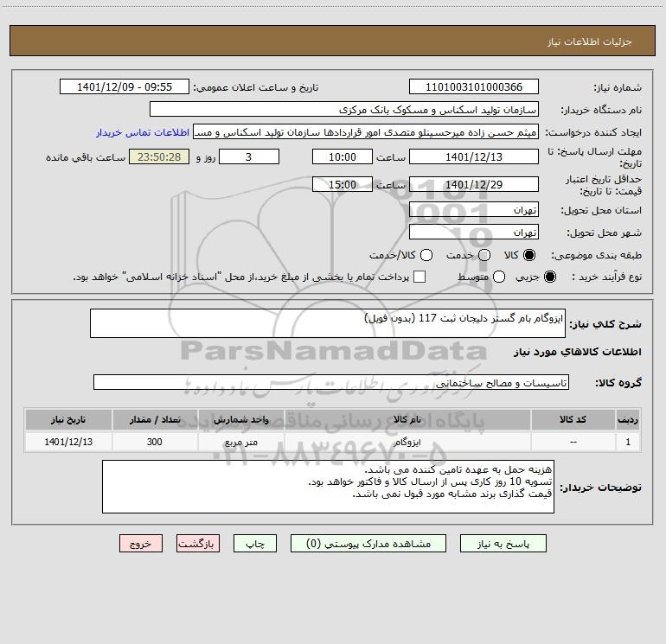Click the تاریخ نیاز column header
This screenshot has width=666, height=644.
coord(68,419)
